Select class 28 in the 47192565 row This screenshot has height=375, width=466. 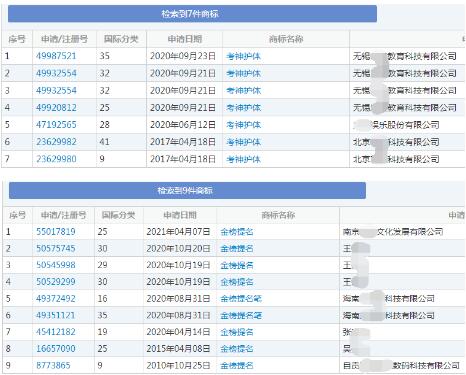[x=105, y=125]
